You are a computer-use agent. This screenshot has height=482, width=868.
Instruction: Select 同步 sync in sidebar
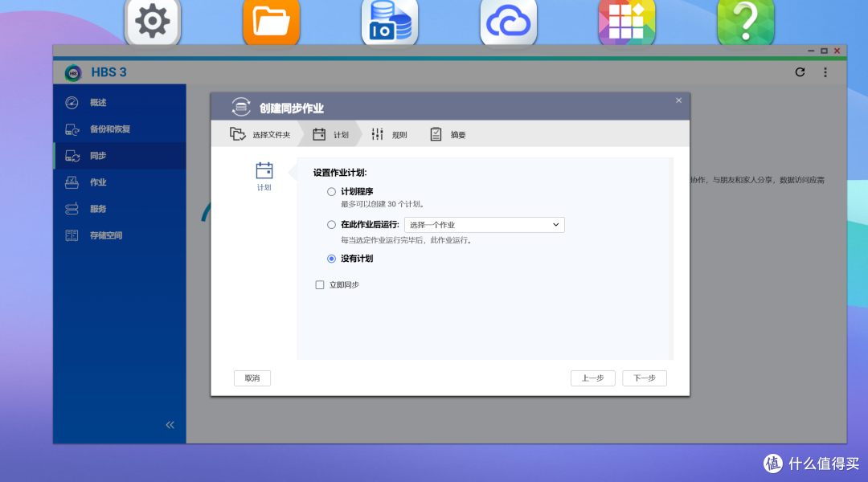pos(120,156)
